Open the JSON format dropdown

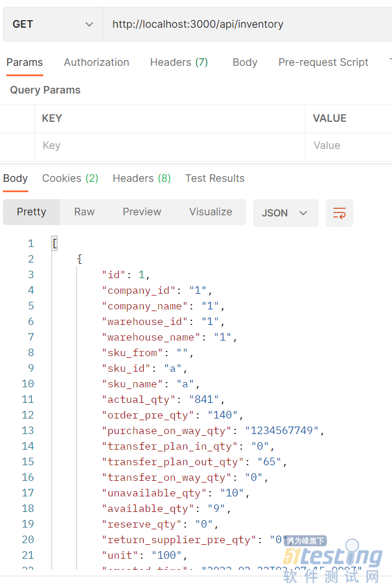(285, 213)
